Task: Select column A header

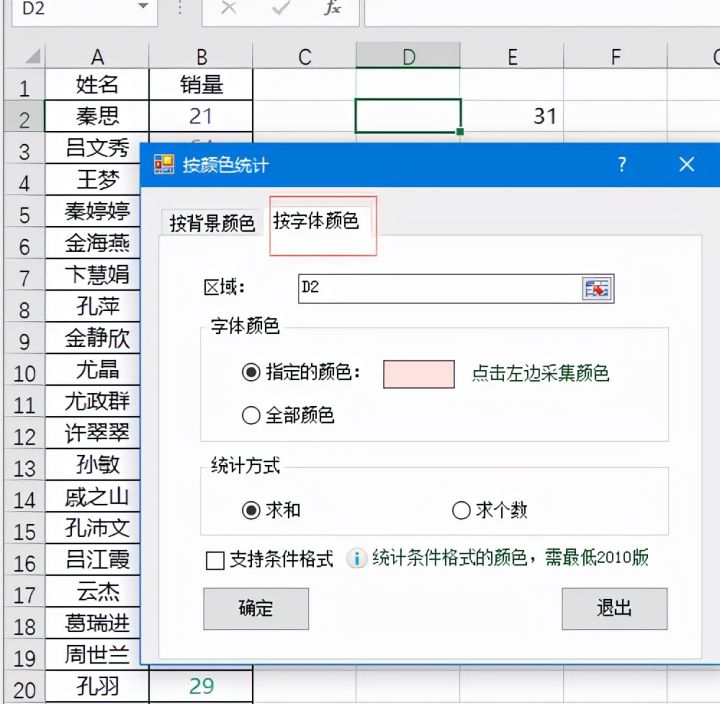Action: (97, 57)
